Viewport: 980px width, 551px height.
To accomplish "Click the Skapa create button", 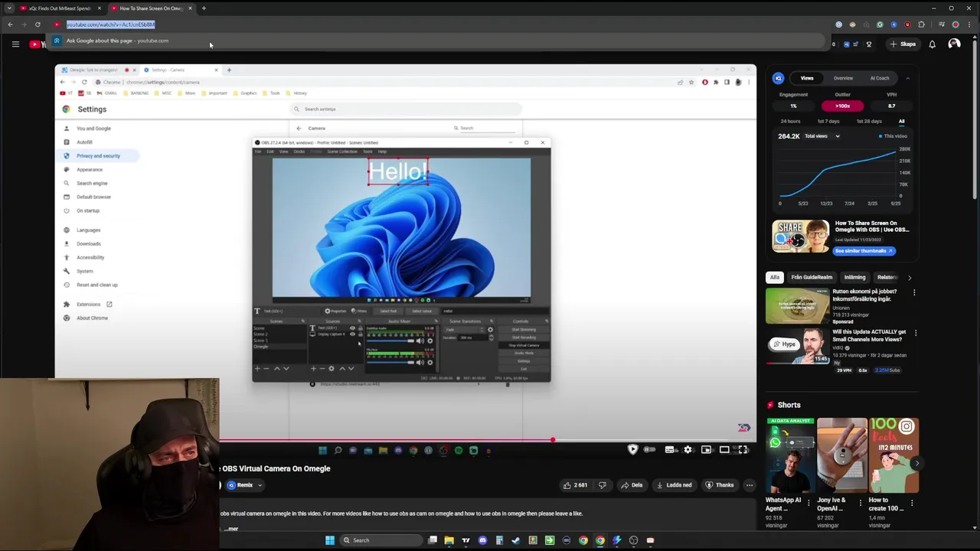I will click(903, 44).
